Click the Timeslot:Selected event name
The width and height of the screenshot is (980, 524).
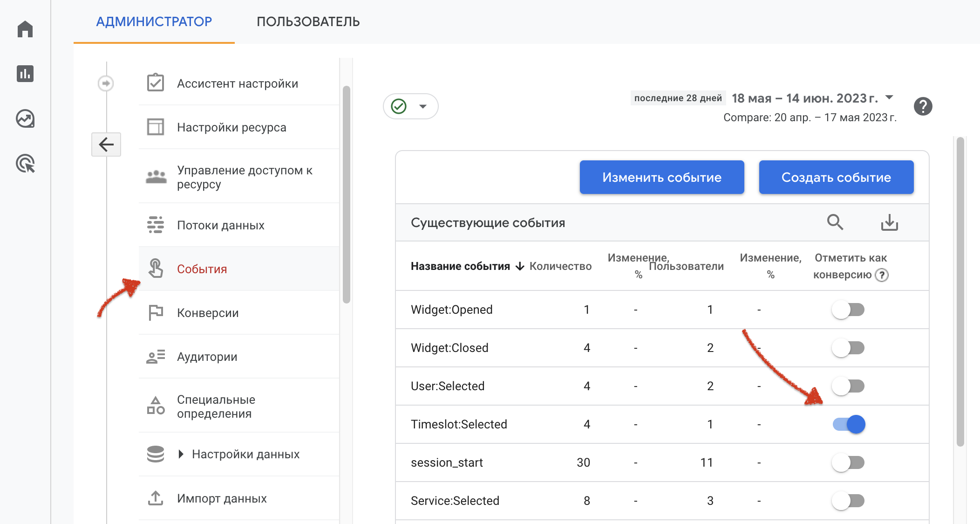click(459, 424)
